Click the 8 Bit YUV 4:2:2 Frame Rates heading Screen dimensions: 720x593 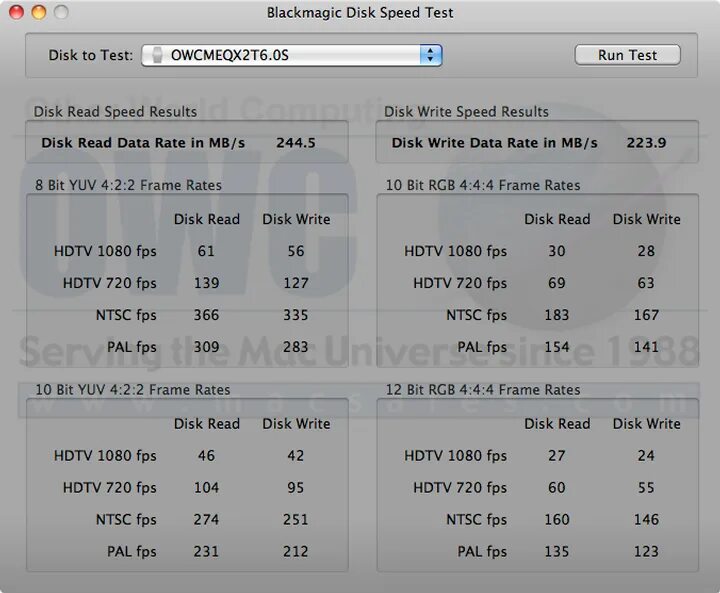tap(129, 185)
